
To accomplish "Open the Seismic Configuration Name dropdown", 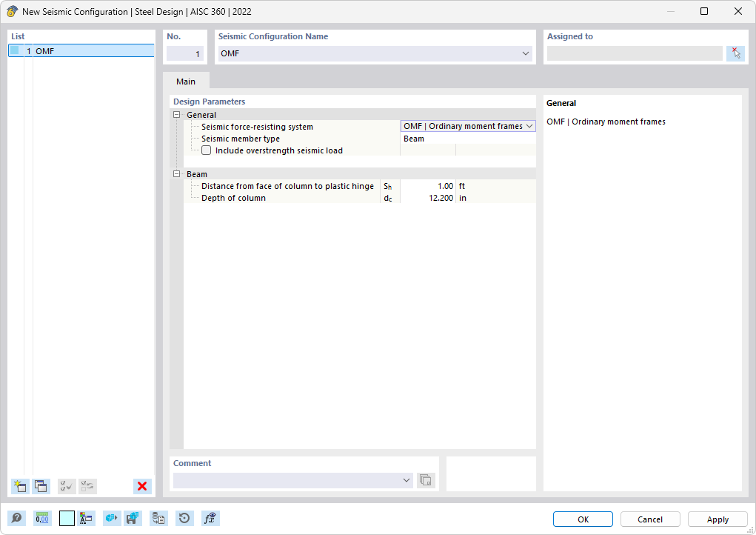I will (526, 53).
